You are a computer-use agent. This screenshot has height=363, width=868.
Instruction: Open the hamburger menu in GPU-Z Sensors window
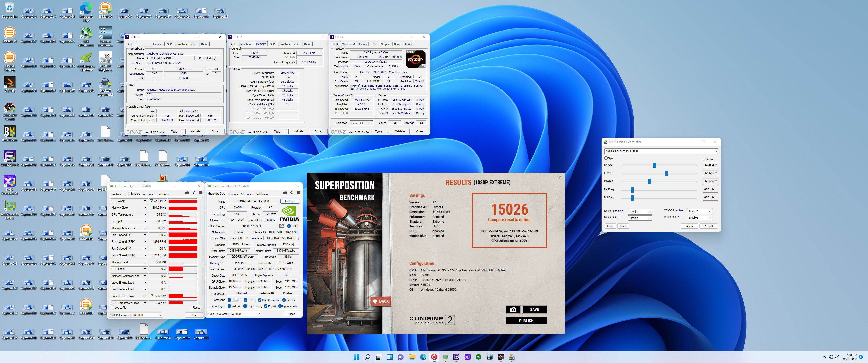click(x=200, y=193)
